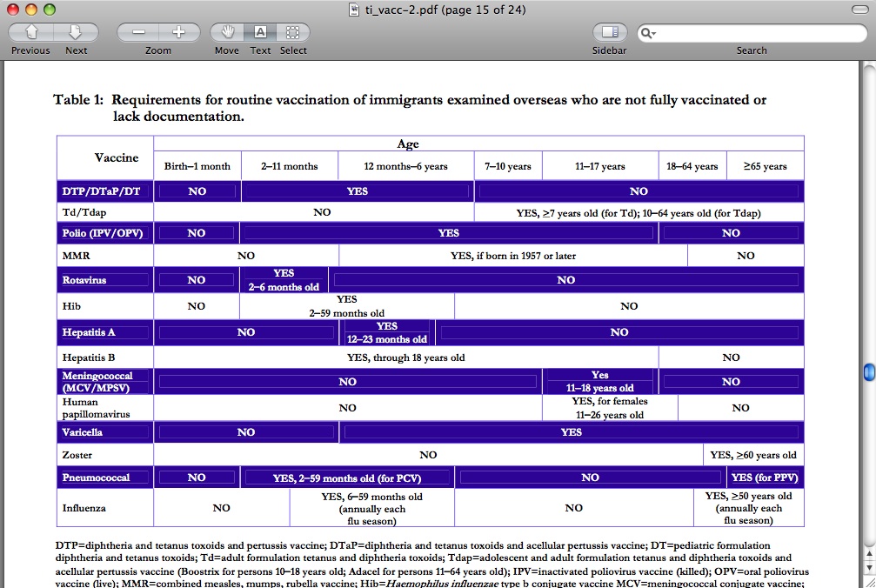Click the '≥65 years' column header
This screenshot has height=588, width=876.
(x=765, y=166)
